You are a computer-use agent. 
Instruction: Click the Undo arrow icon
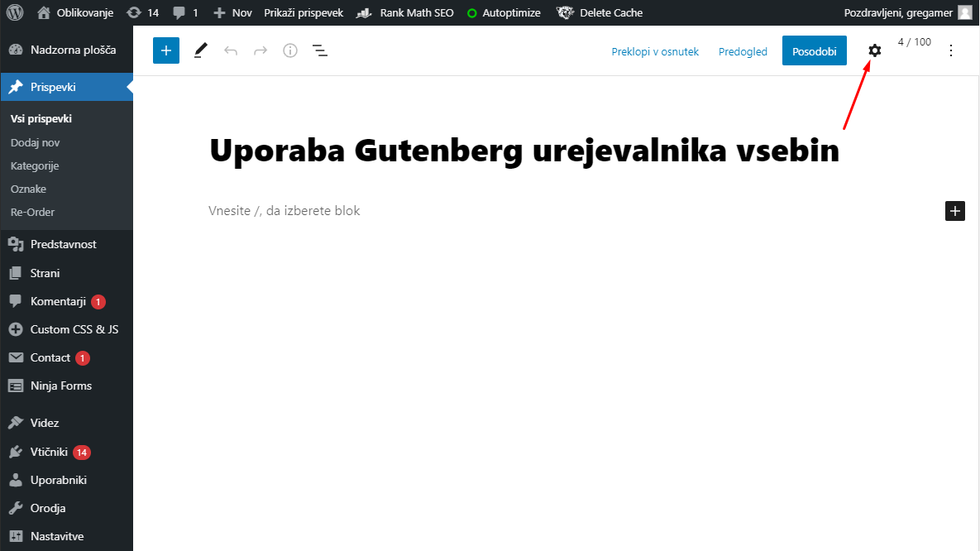coord(231,50)
